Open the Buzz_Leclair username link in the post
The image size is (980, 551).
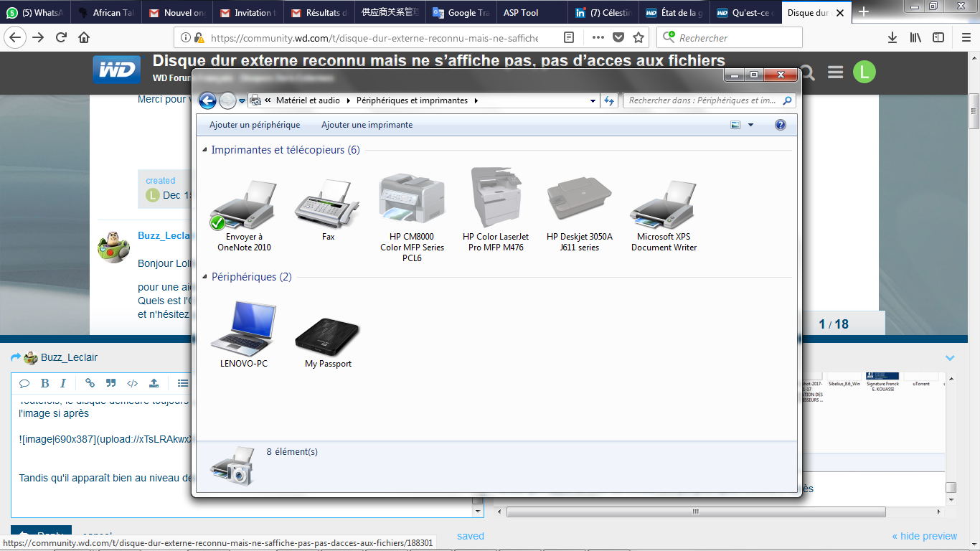164,235
